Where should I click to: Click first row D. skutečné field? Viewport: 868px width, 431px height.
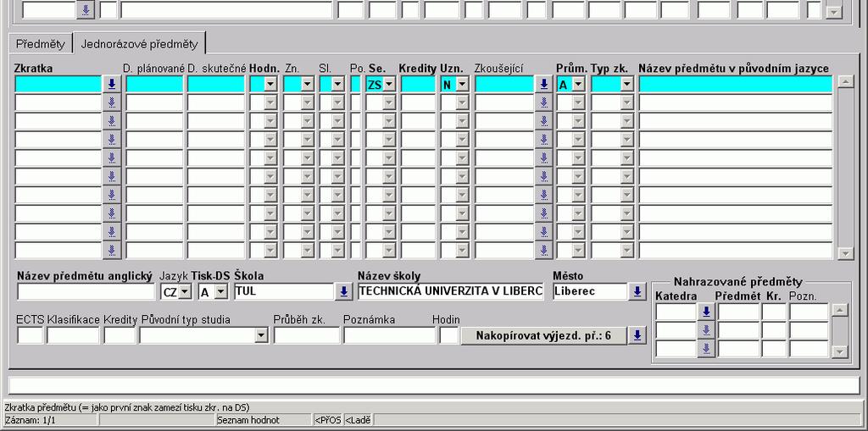(216, 84)
